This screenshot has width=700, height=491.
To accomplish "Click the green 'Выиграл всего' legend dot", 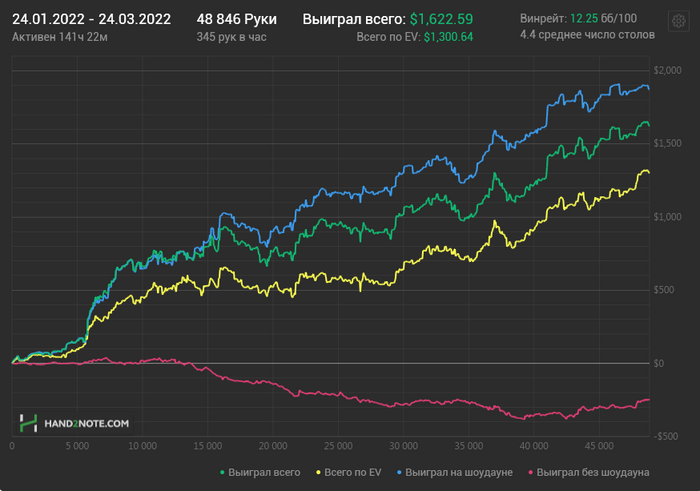I will click(222, 472).
